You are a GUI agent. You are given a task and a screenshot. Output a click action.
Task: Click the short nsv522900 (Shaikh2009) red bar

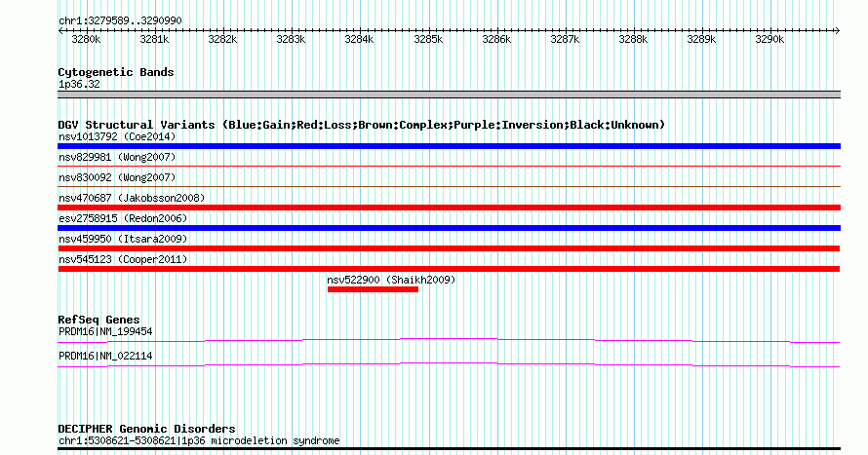(x=373, y=289)
